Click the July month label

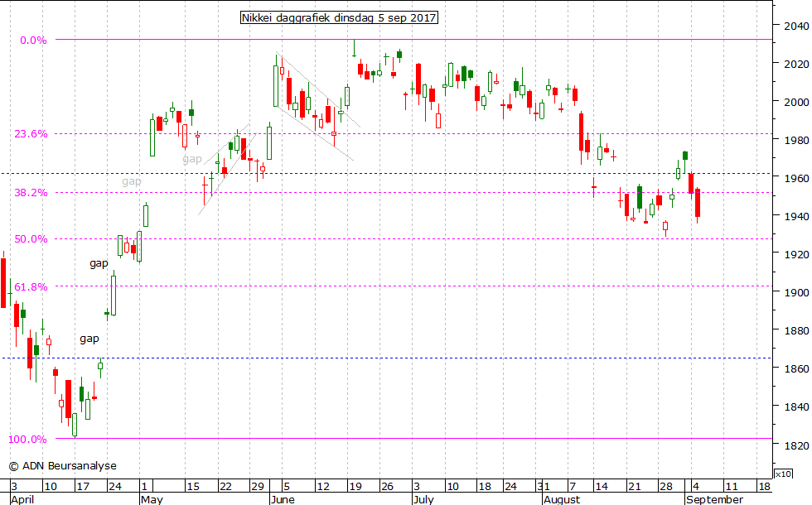(423, 499)
